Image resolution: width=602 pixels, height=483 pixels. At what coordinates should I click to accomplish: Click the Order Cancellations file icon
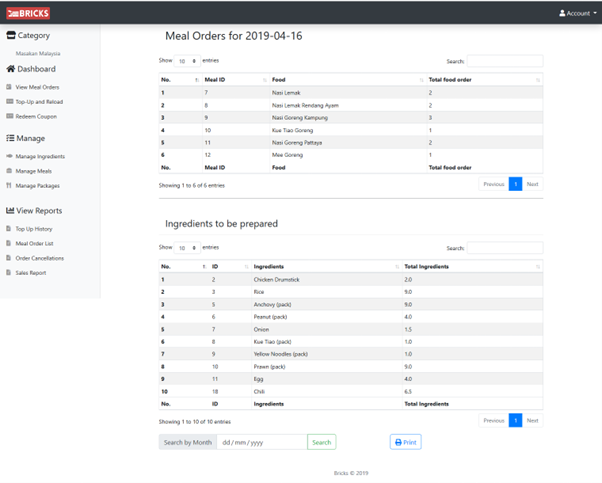pyautogui.click(x=8, y=258)
